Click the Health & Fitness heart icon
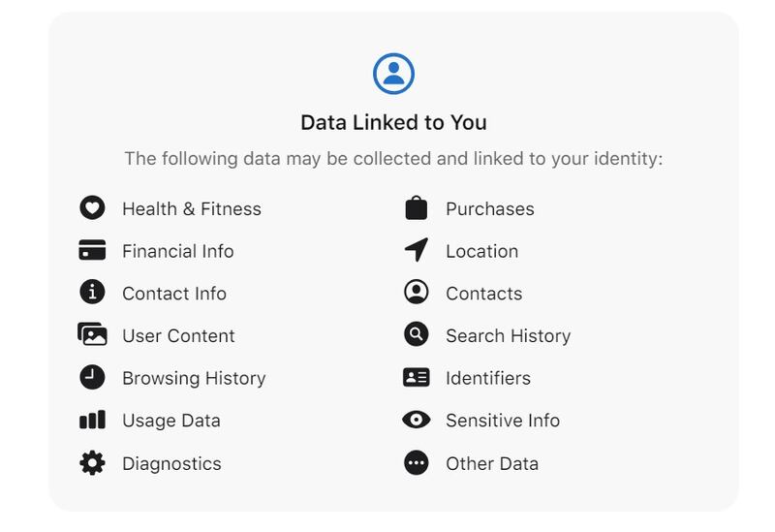The image size is (775, 532). pyautogui.click(x=92, y=208)
